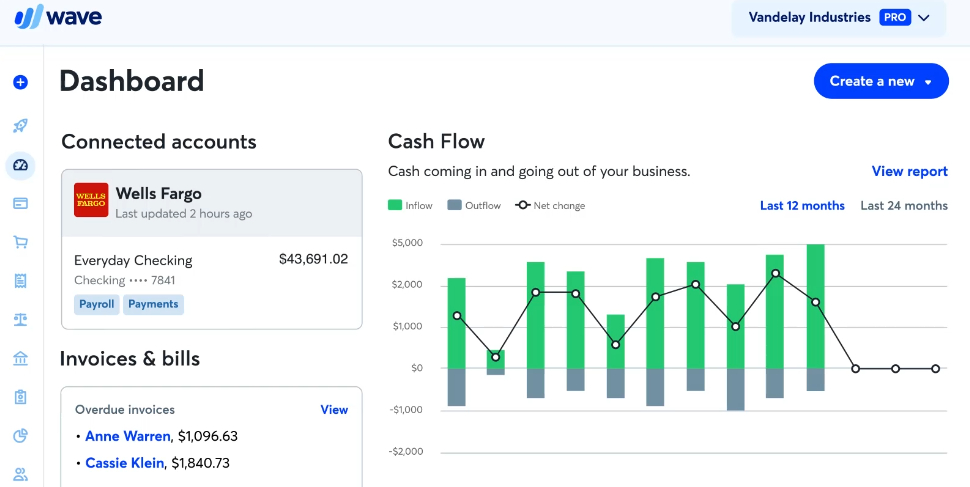Viewport: 970px width, 487px height.
Task: Open the bank building sidebar icon
Action: [20, 358]
